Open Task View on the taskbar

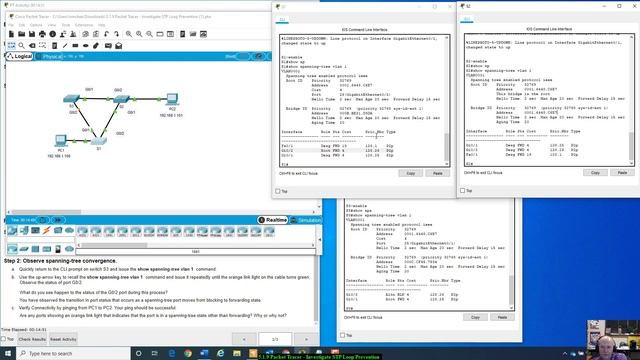click(155, 353)
